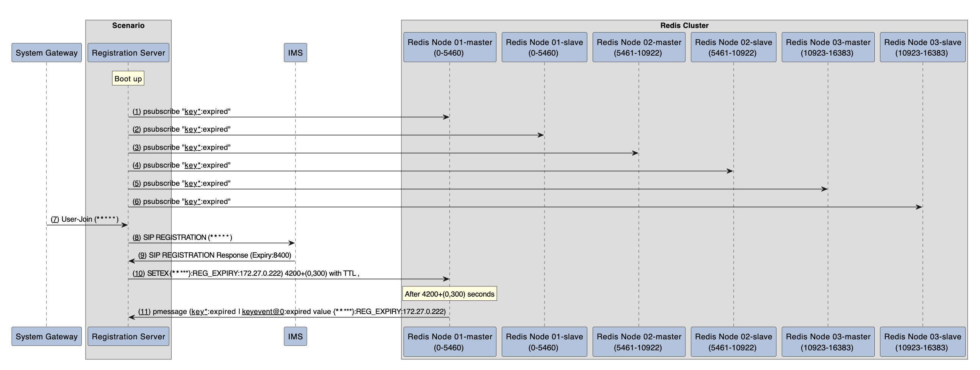Select top Redis Node 01-master box
This screenshot has height=370, width=980.
point(450,47)
